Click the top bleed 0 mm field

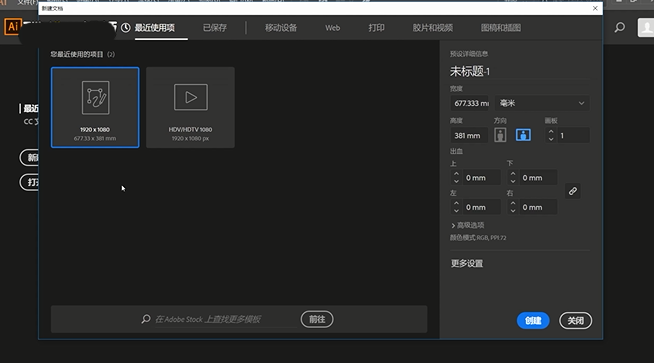(x=481, y=178)
